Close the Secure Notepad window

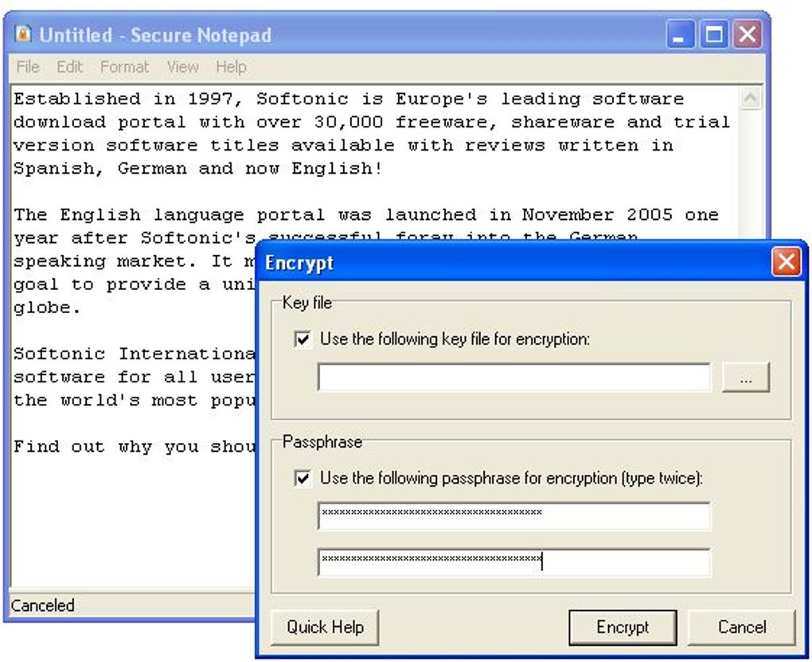click(x=748, y=35)
